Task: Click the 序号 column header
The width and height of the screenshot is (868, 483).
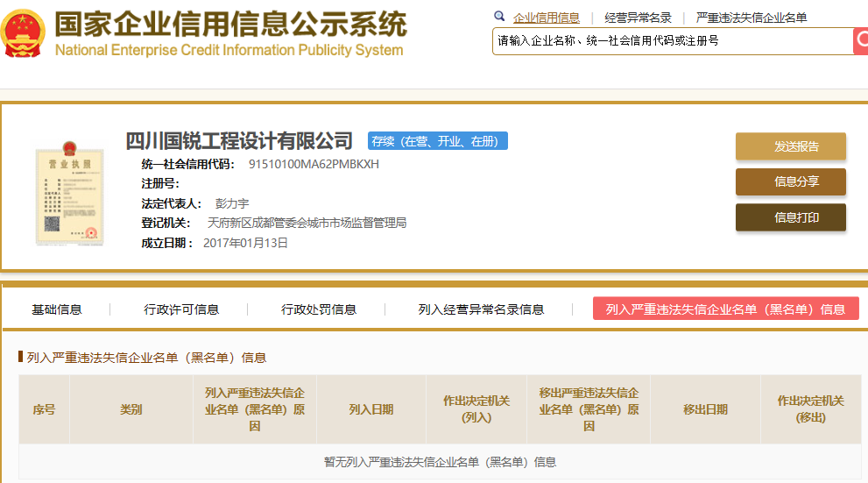Action: click(x=45, y=409)
